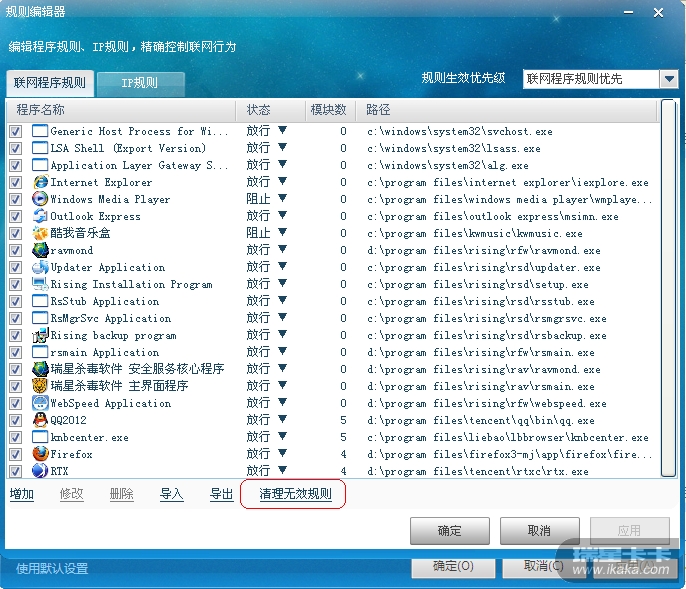This screenshot has height=589, width=686.
Task: Open status dropdown for Updater Application
Action: click(283, 266)
